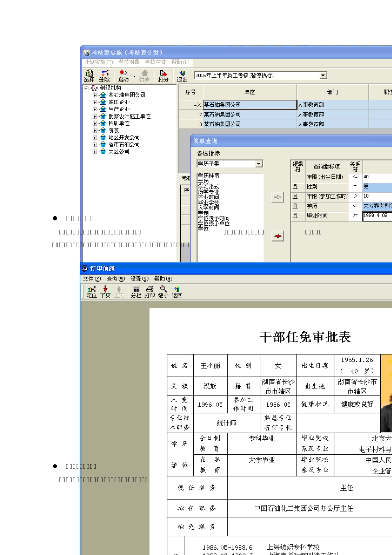Click the 退出 exit icon

coord(182,76)
